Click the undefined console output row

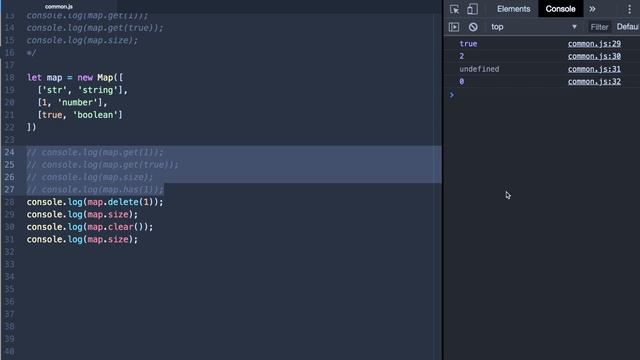542,69
